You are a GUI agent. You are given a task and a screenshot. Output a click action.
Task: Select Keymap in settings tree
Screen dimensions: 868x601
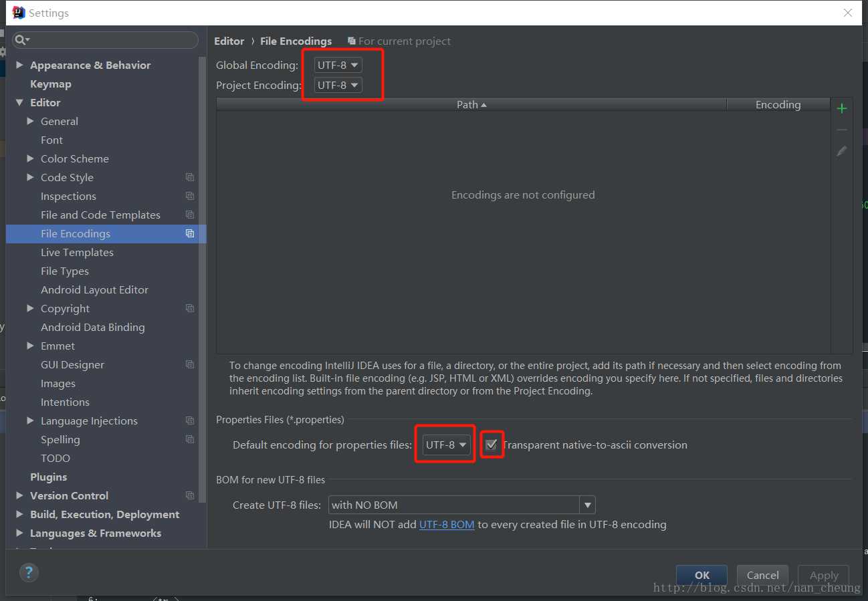(51, 84)
